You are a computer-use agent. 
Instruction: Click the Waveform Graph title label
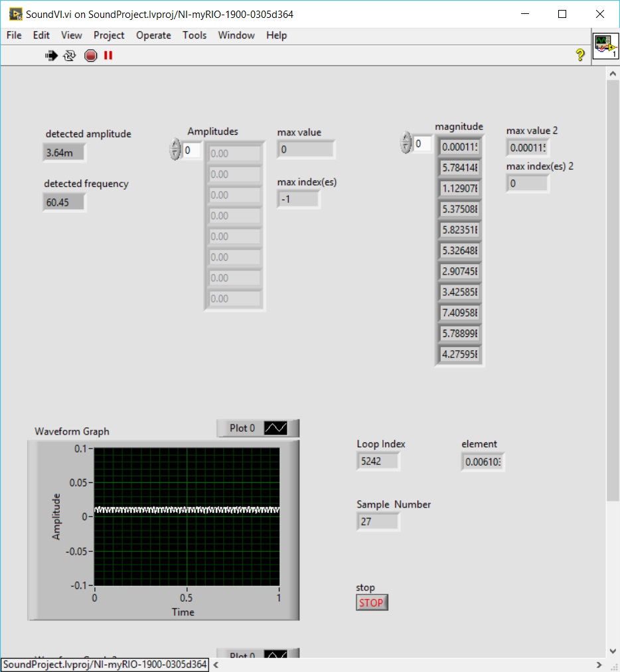coord(72,432)
